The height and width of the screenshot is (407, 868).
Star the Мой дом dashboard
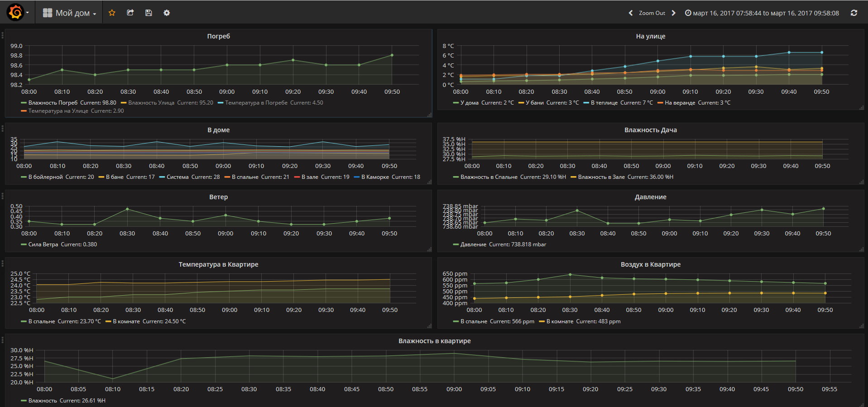coord(112,13)
